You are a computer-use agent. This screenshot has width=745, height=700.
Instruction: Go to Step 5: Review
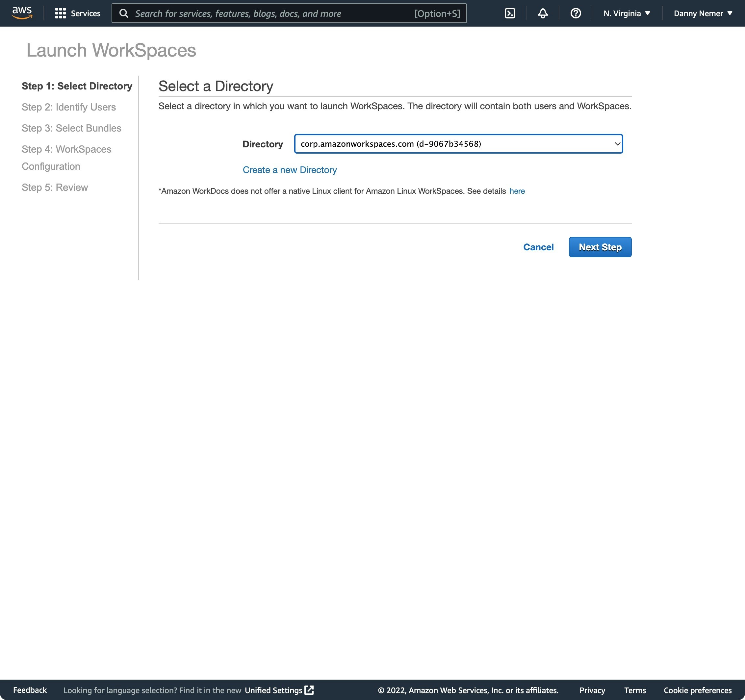[55, 187]
